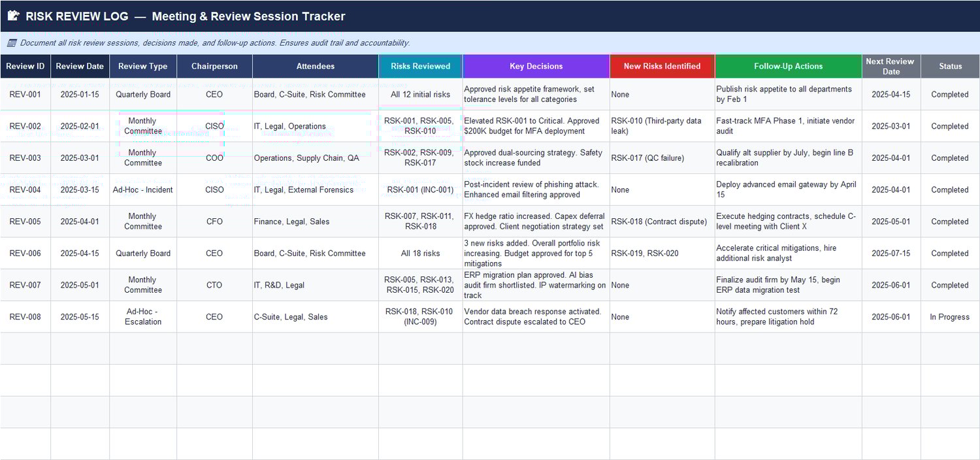The image size is (980, 460).
Task: Click the Quarterly Board review type for REV-006
Action: [143, 253]
